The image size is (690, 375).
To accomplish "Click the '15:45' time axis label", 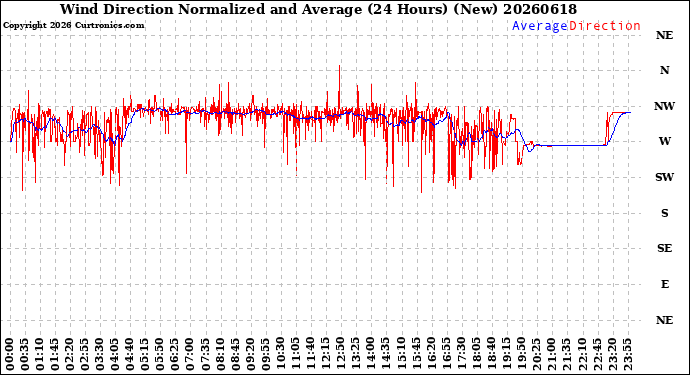I will tap(416, 355).
